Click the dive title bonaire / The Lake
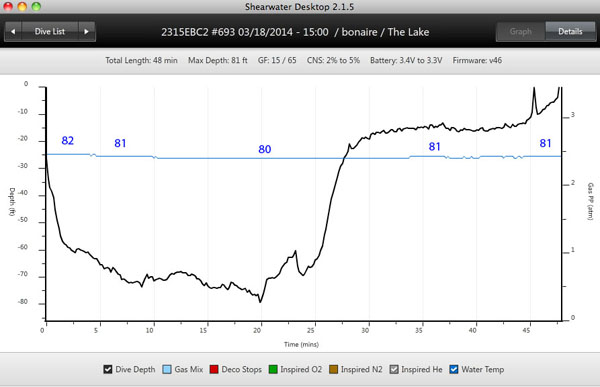The width and height of the screenshot is (600, 387). [385, 32]
